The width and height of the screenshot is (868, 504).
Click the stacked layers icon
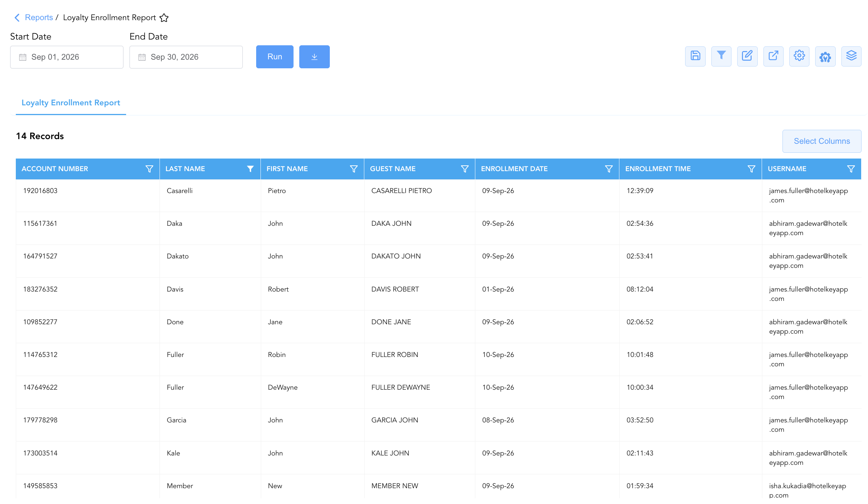coord(851,56)
